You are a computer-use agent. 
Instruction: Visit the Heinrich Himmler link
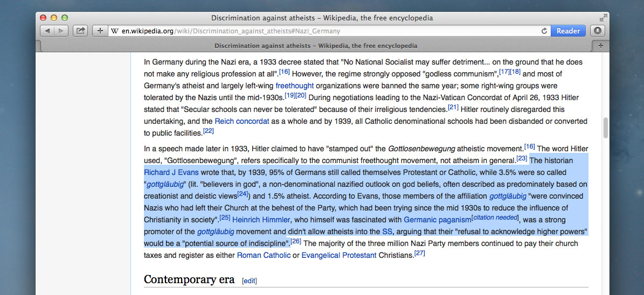(261, 220)
